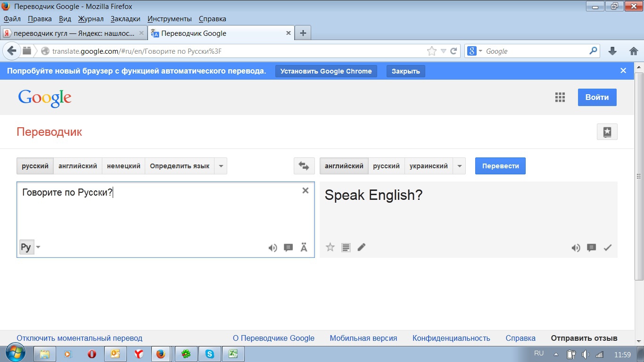Open the Phrasebook star button

[x=607, y=132]
